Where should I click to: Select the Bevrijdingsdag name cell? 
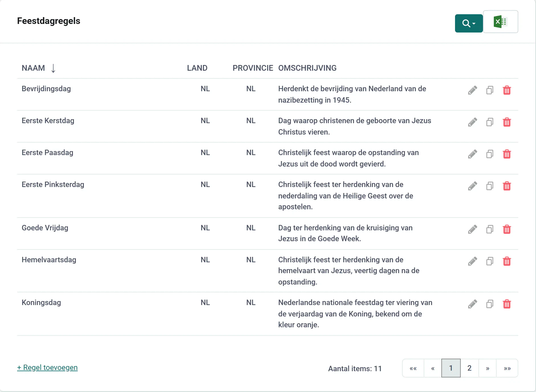pos(46,89)
